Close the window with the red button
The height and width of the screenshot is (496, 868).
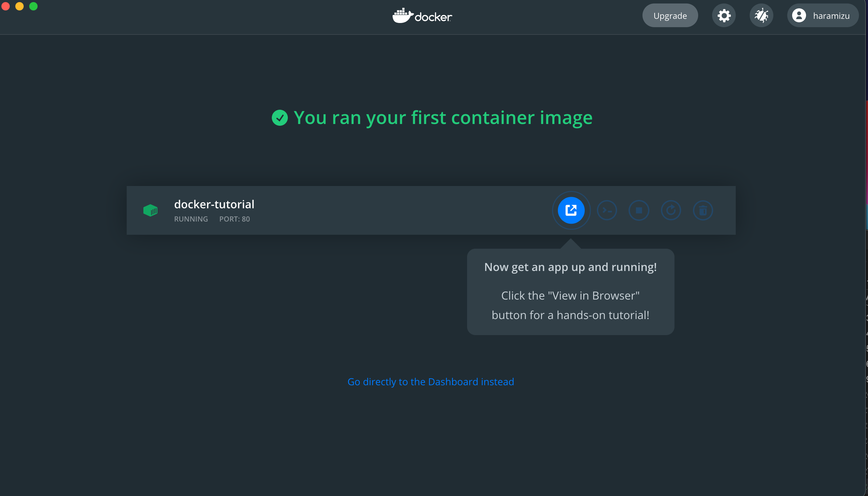(6, 6)
